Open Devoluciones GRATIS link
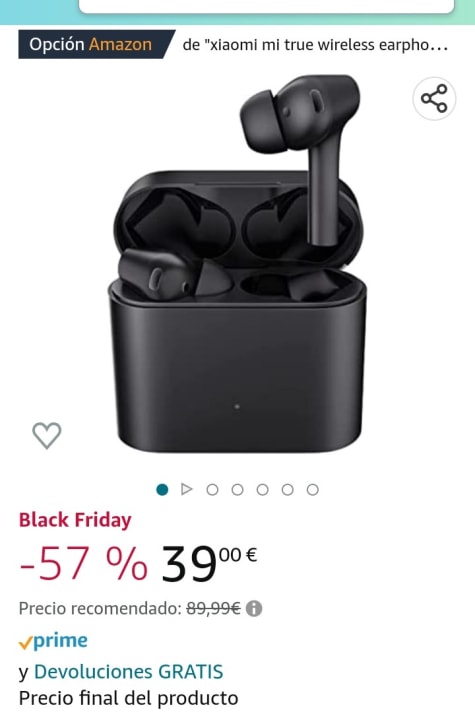Screen dimensions: 475x720 point(129,672)
